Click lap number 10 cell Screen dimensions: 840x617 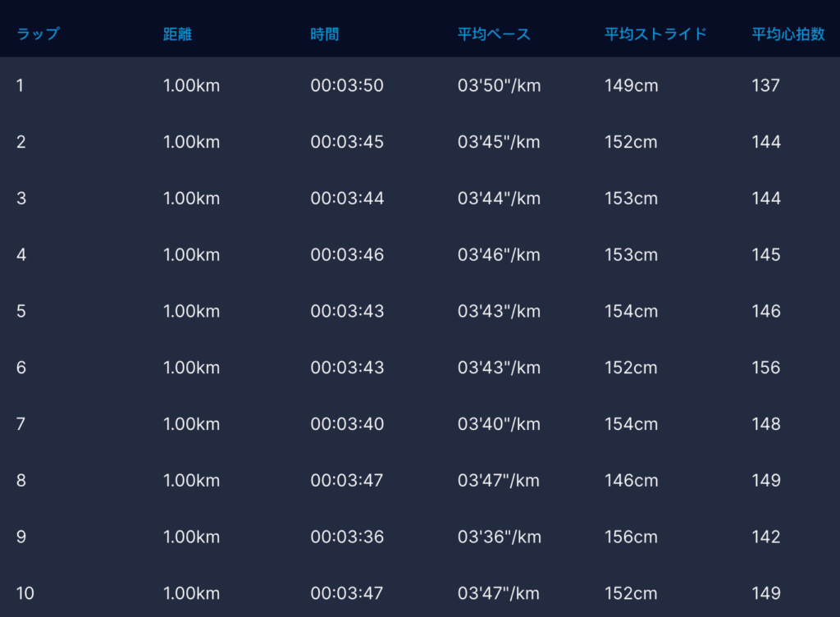click(25, 593)
